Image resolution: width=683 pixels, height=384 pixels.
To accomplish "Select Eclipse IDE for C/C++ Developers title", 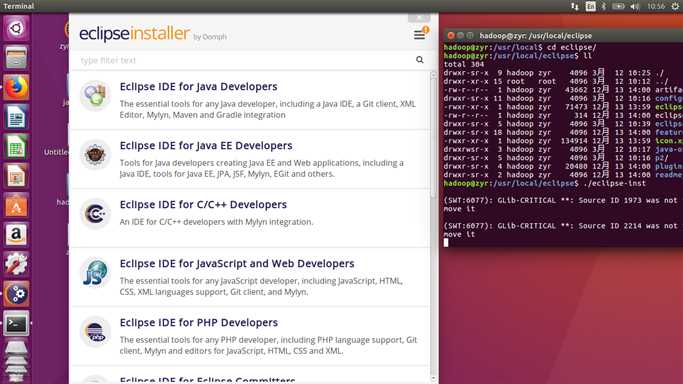I will (203, 204).
